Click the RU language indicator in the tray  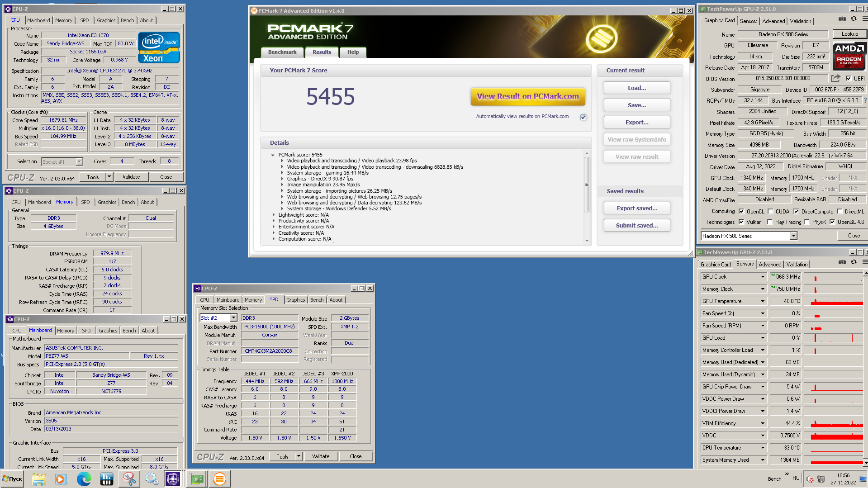tap(796, 478)
